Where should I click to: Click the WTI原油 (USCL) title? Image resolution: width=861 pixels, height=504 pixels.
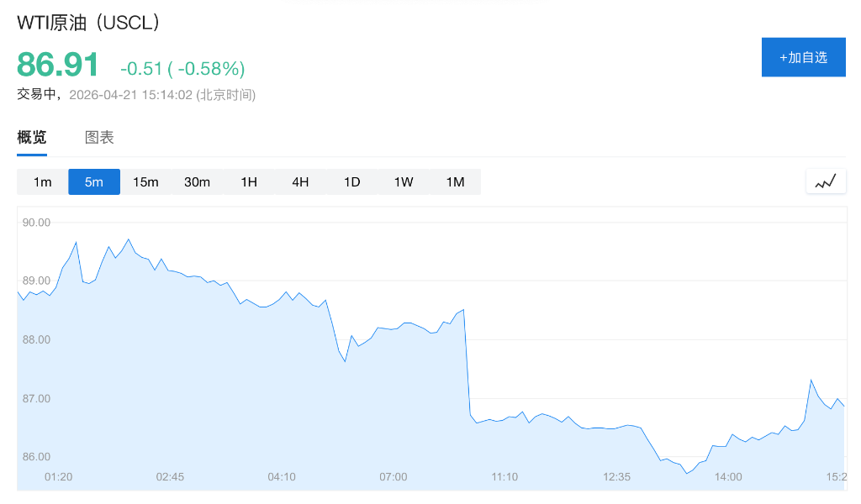pos(88,23)
